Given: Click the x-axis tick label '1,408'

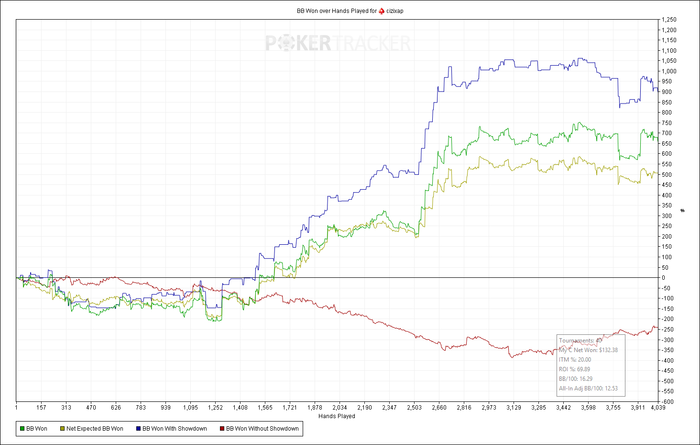Looking at the screenshot, I should [x=240, y=408].
